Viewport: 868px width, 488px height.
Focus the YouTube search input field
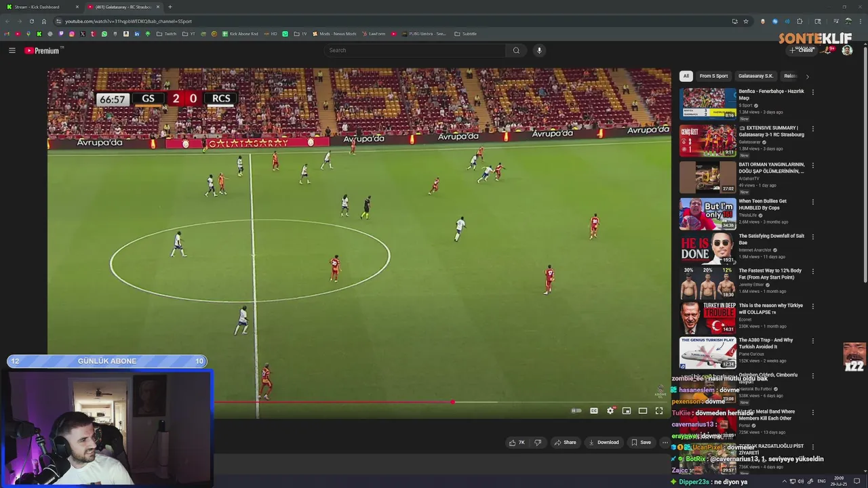point(415,50)
